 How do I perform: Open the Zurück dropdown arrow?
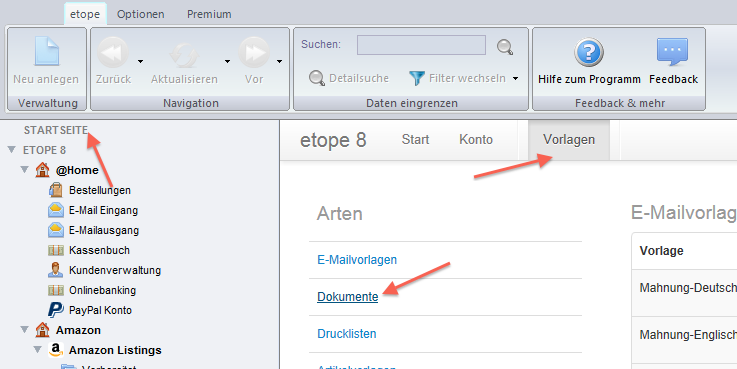(x=140, y=62)
